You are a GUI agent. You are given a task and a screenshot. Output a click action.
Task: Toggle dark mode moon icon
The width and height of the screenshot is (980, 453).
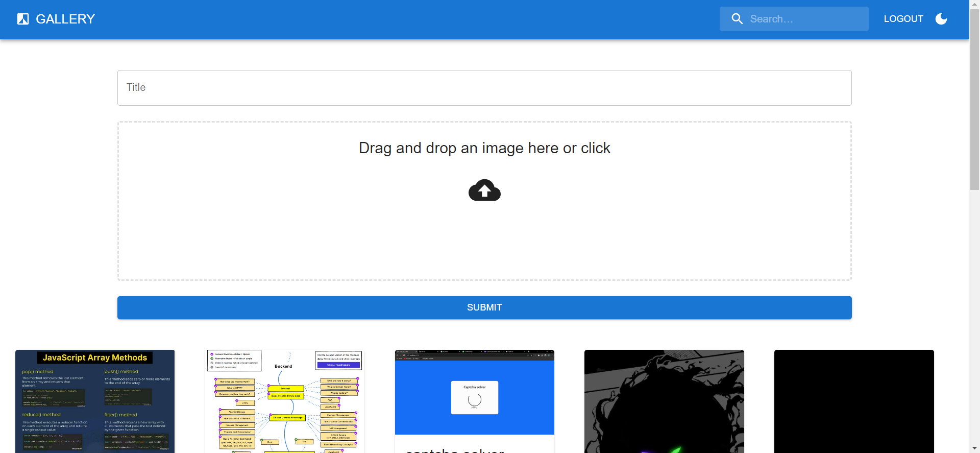pos(941,19)
